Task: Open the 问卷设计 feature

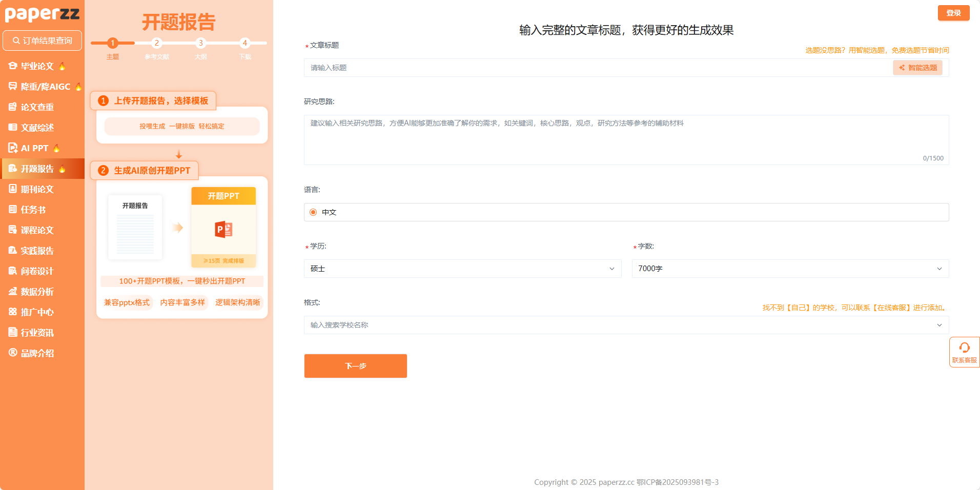Action: click(x=37, y=271)
